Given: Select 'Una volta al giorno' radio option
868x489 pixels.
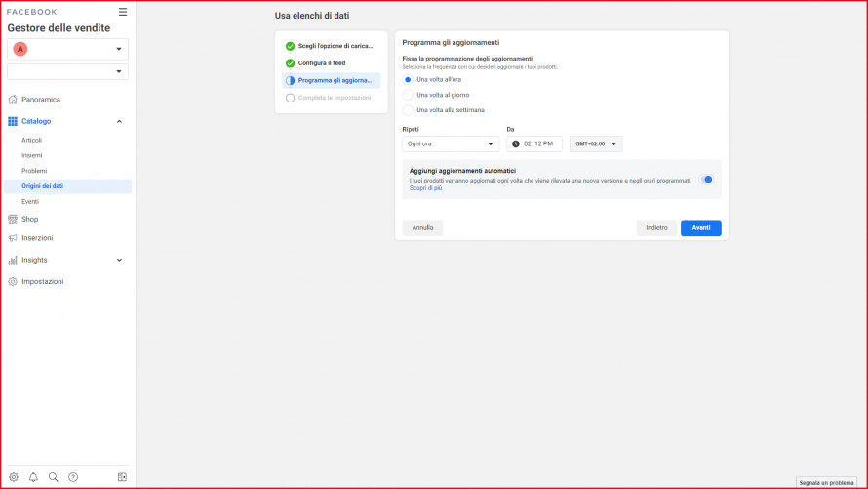Looking at the screenshot, I should point(408,95).
